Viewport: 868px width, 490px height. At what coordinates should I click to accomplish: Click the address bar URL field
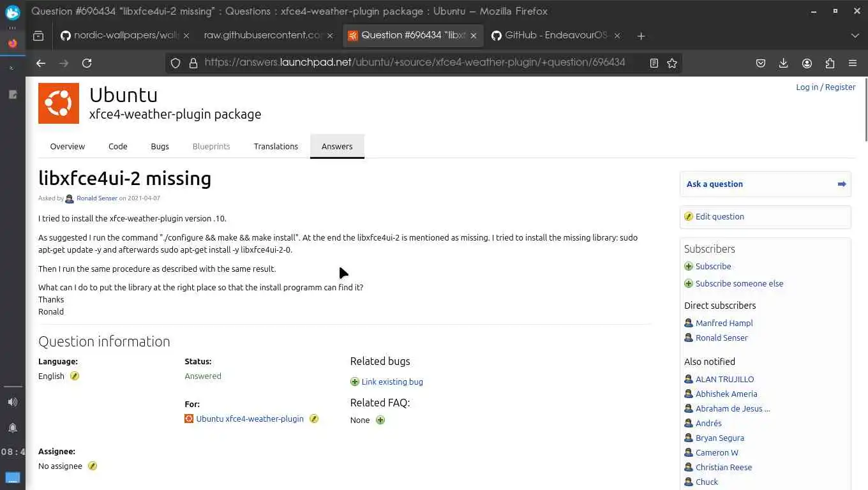point(415,63)
